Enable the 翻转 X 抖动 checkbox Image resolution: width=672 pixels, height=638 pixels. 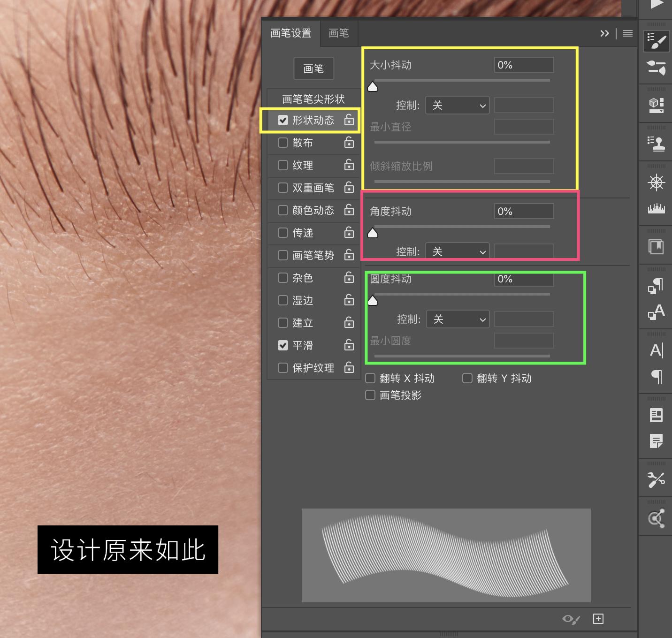370,378
